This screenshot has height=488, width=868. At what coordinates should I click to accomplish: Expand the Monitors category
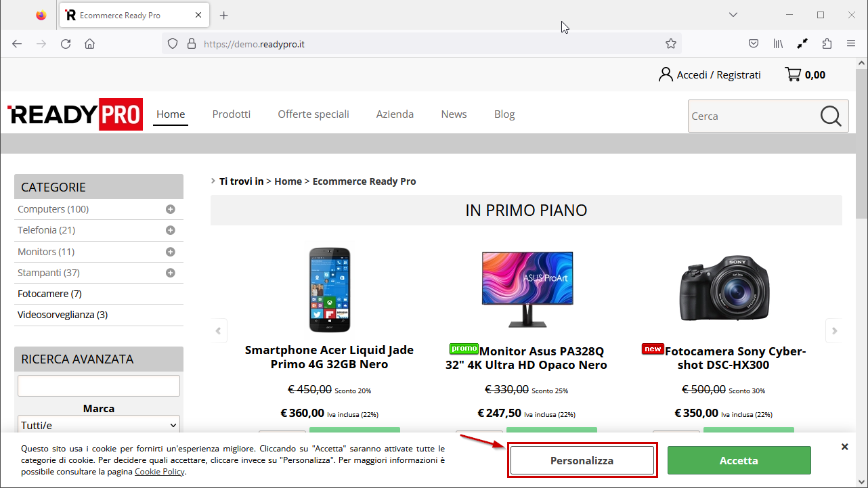171,252
